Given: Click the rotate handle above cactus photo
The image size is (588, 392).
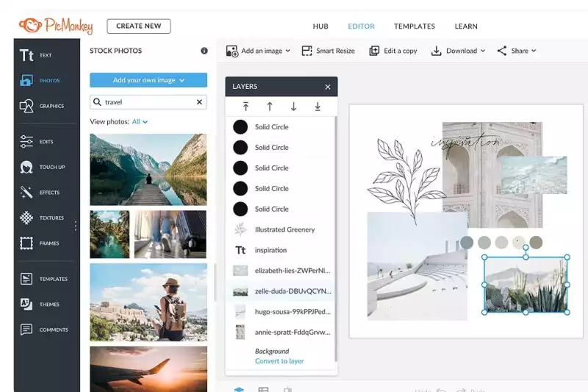Looking at the screenshot, I should 526,247.
